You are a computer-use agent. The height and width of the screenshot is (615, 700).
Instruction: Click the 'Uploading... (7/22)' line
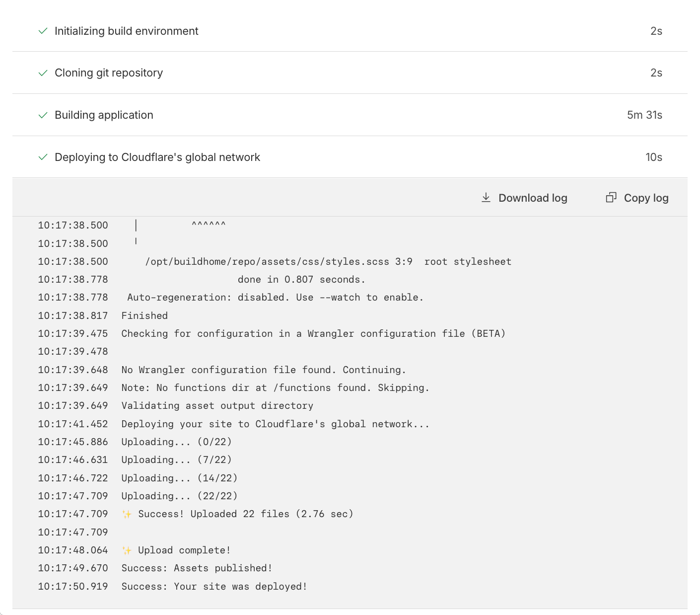tap(177, 460)
